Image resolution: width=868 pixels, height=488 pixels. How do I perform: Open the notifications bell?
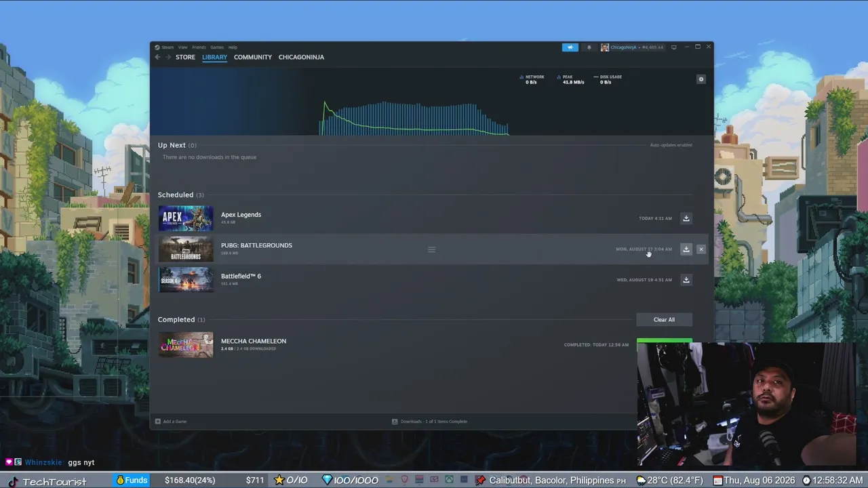pyautogui.click(x=589, y=47)
